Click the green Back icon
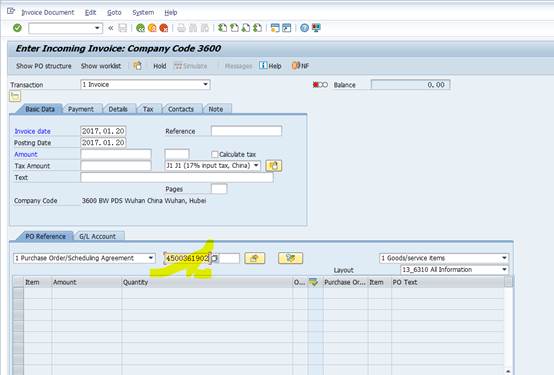Screen dimensions: 554x375 (x=140, y=28)
